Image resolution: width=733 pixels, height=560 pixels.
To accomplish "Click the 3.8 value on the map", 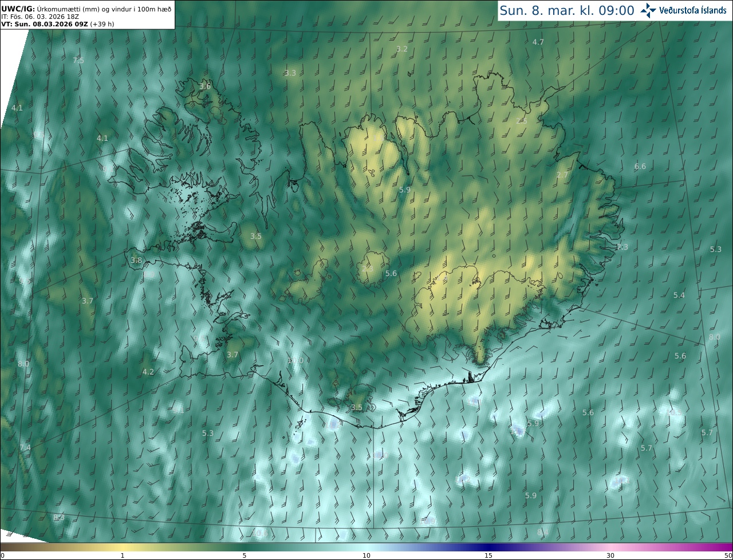I will pyautogui.click(x=136, y=261).
